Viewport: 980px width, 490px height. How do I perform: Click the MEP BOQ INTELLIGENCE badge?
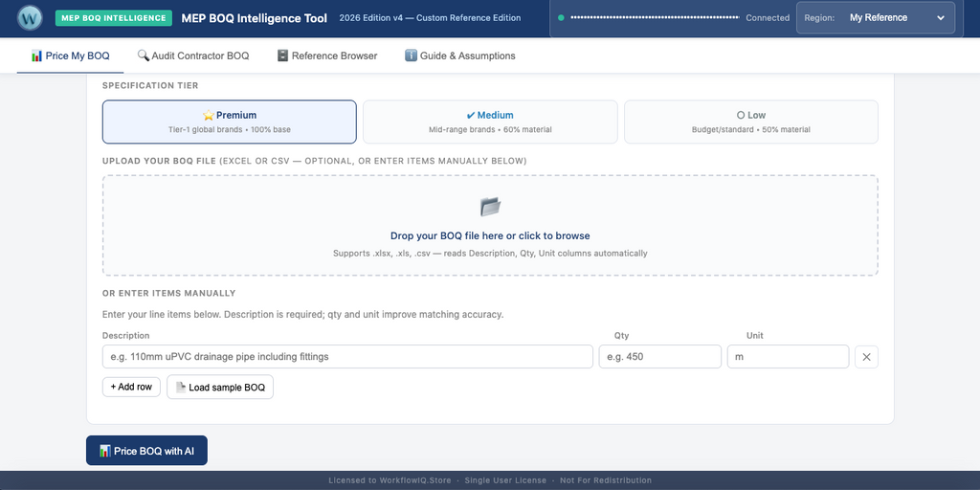coord(114,17)
